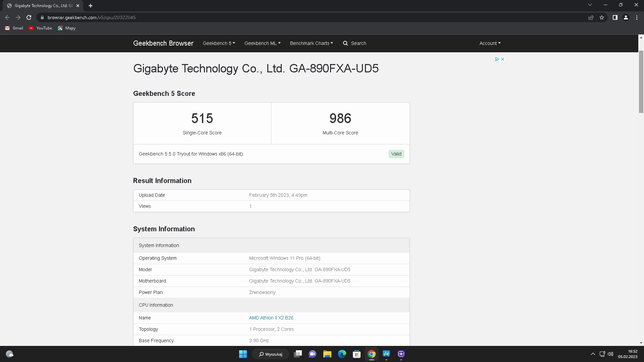
Task: Click the browser forward arrow
Action: click(18, 17)
